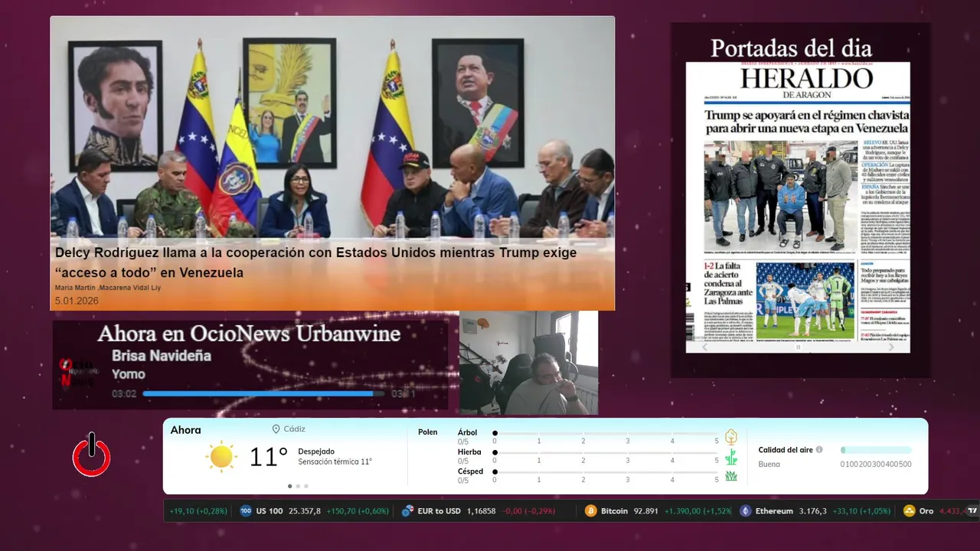Click the Ethereum coin icon
This screenshot has height=551, width=980.
(x=745, y=510)
